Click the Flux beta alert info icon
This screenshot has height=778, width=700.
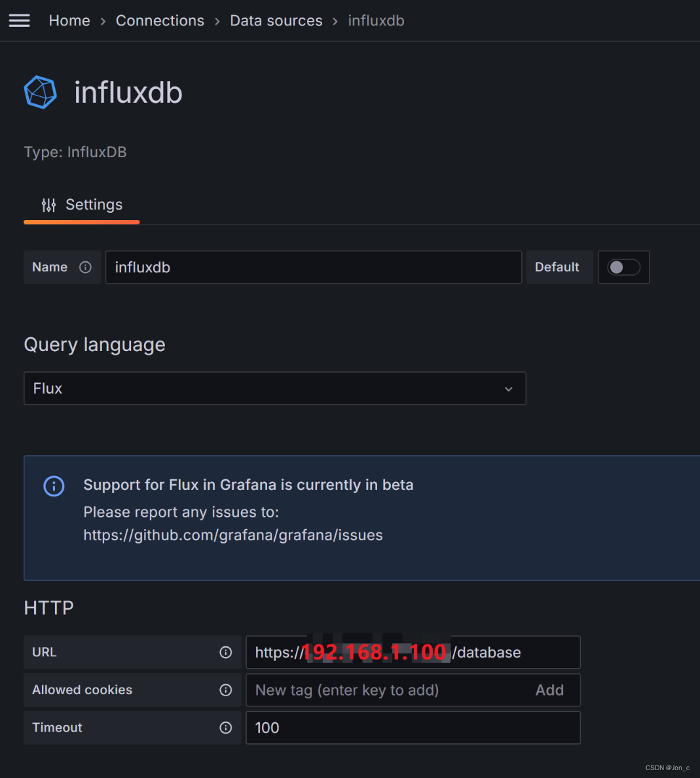pyautogui.click(x=54, y=486)
